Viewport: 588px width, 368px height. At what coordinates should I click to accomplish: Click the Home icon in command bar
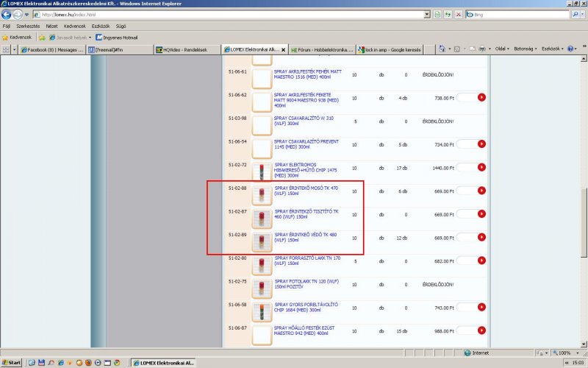click(x=442, y=49)
